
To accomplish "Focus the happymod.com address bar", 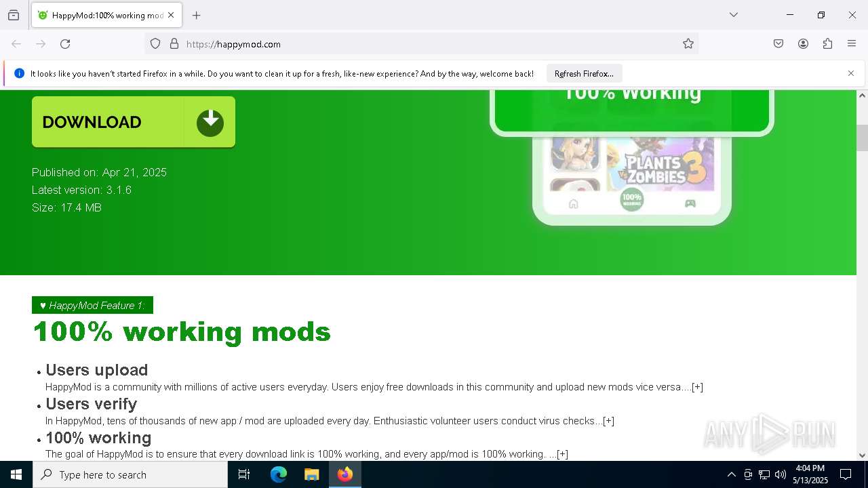I will pyautogui.click(x=420, y=44).
